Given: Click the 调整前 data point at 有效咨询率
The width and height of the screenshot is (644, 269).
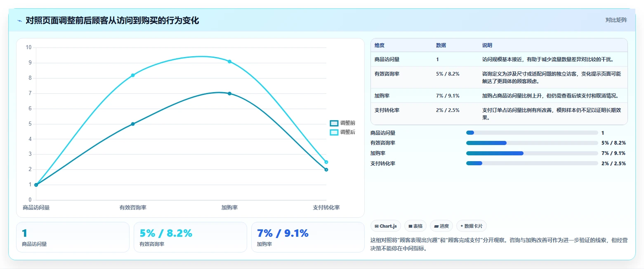Looking at the screenshot, I should [133, 124].
